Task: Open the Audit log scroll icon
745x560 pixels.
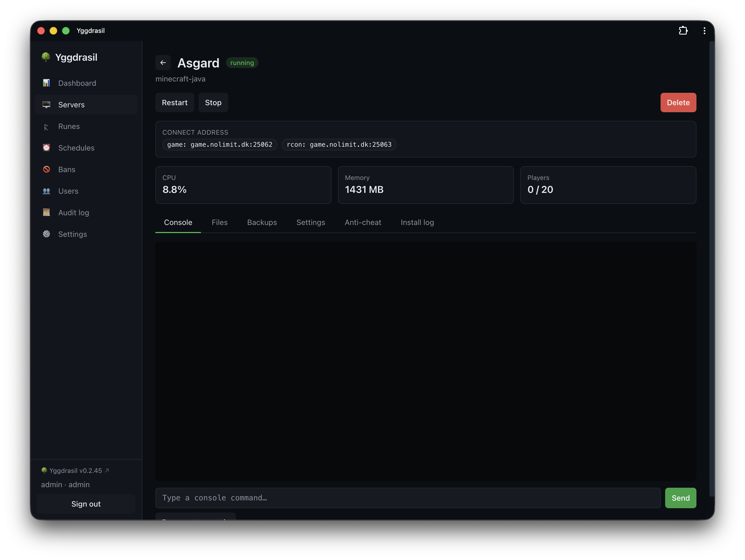Action: pyautogui.click(x=46, y=213)
